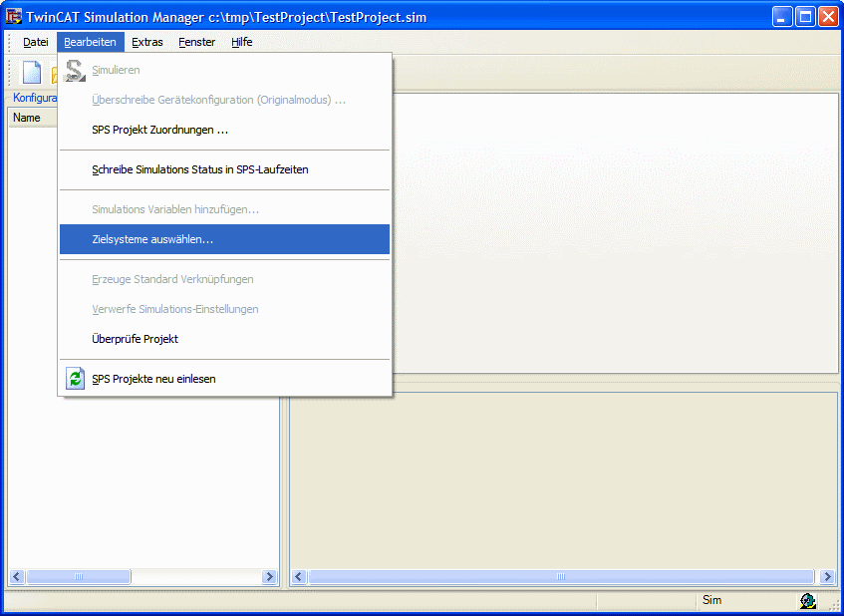Click right panel scrollbar right arrow
Viewport: 844px width, 616px height.
pyautogui.click(x=827, y=577)
